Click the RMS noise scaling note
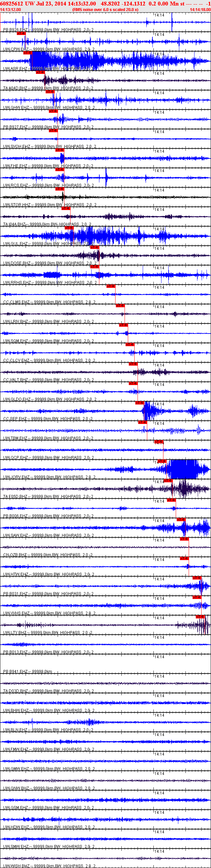 105,10
